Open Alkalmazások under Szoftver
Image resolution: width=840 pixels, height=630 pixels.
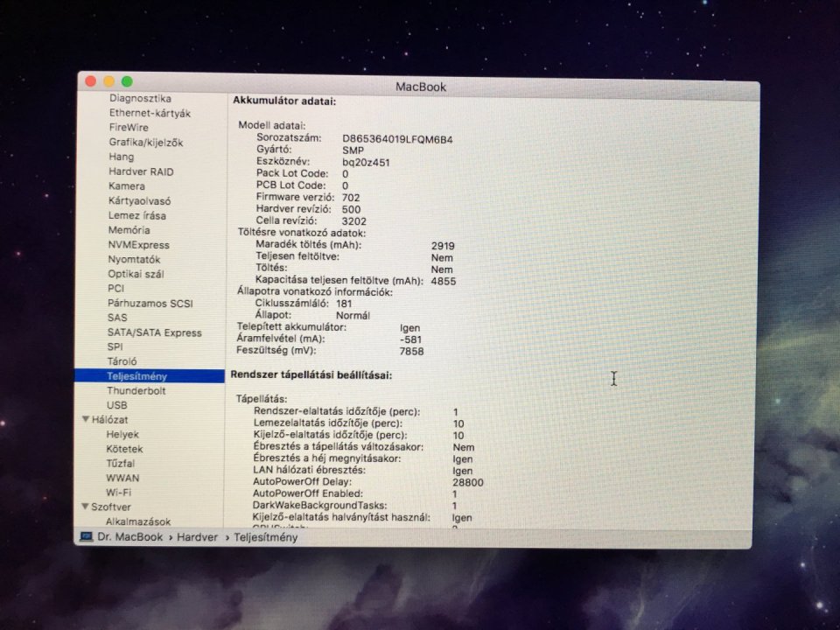coord(137,521)
